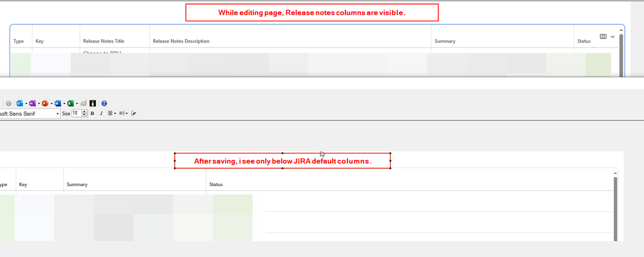Click the Key column header in top table
The height and width of the screenshot is (257, 644).
(39, 41)
